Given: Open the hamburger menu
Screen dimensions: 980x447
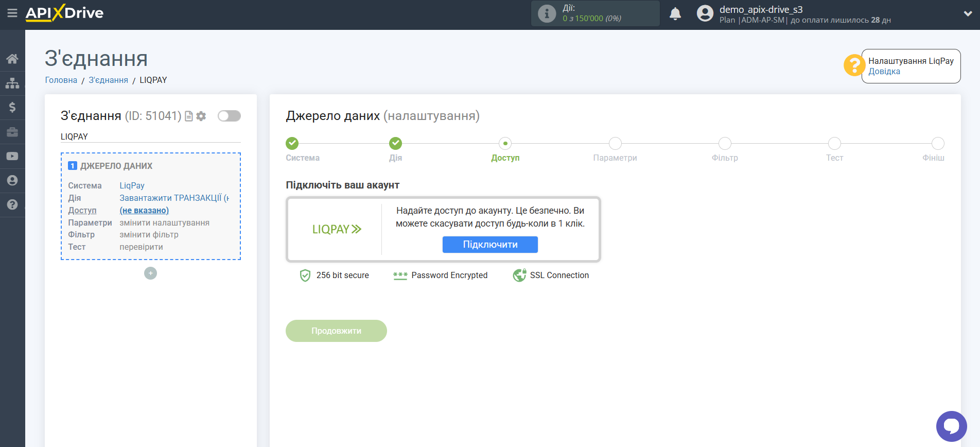Looking at the screenshot, I should [x=12, y=13].
